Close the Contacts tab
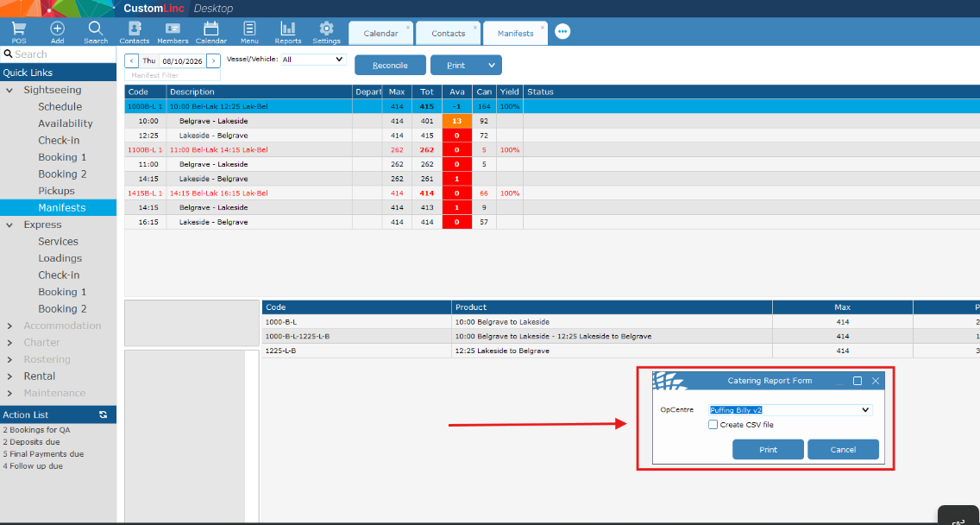 (x=475, y=28)
